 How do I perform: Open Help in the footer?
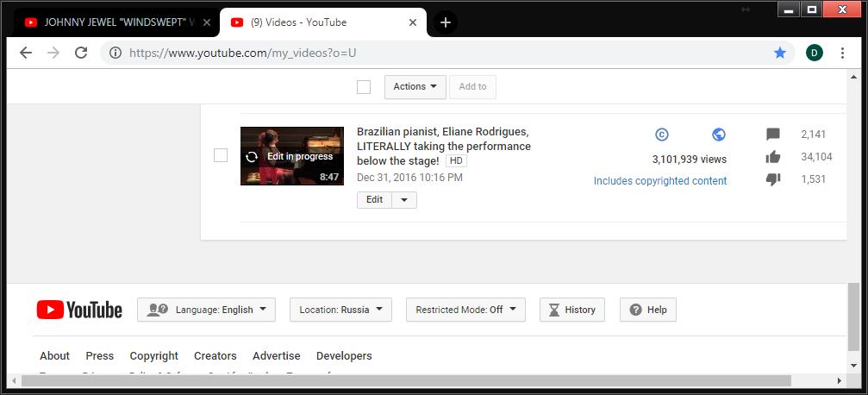[647, 310]
